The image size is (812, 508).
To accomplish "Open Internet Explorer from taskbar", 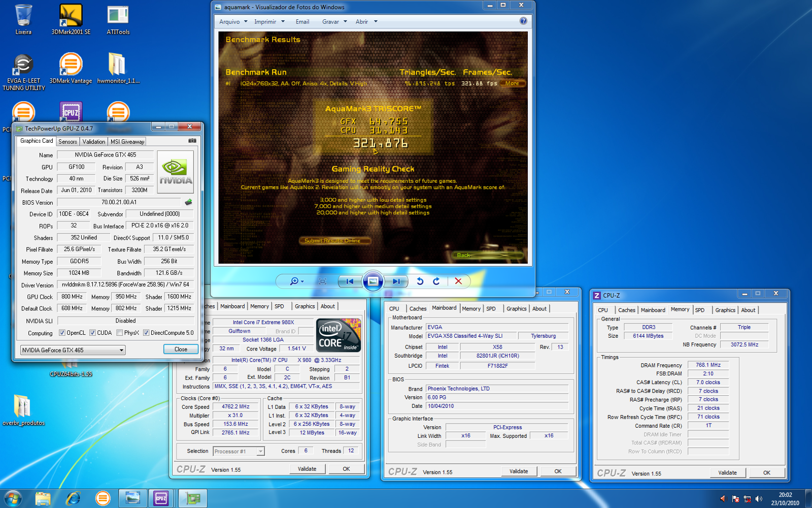I will pyautogui.click(x=73, y=498).
